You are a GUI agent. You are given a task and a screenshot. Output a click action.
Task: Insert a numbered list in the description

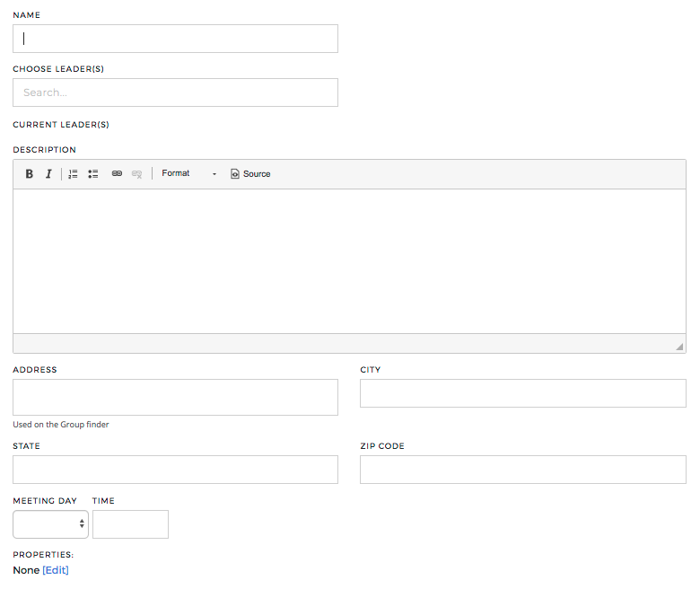point(74,173)
